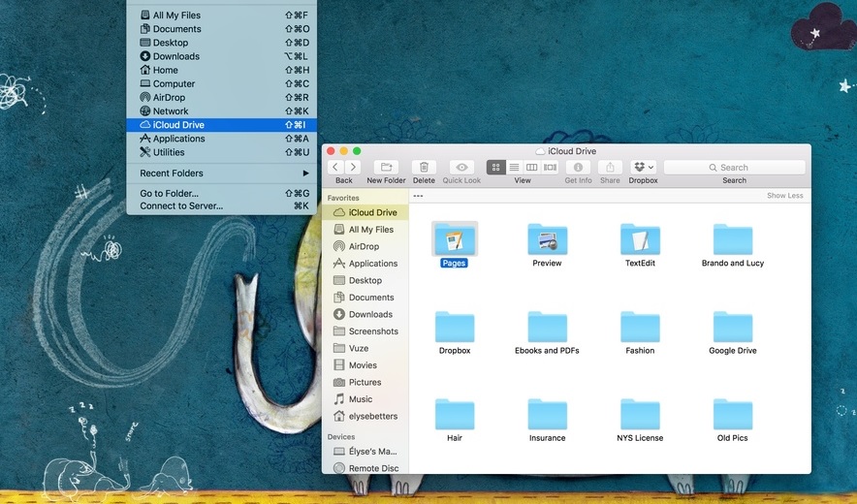Viewport: 857px width, 504px height.
Task: Select the Pages folder icon
Action: (x=454, y=238)
